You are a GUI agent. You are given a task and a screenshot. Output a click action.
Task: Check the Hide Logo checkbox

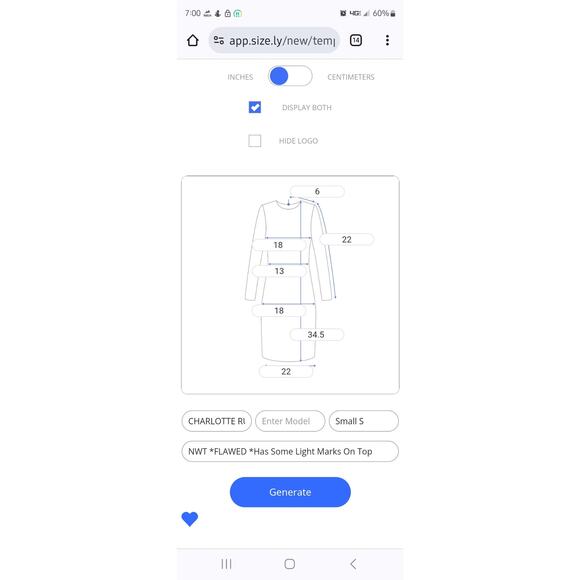coord(255,141)
